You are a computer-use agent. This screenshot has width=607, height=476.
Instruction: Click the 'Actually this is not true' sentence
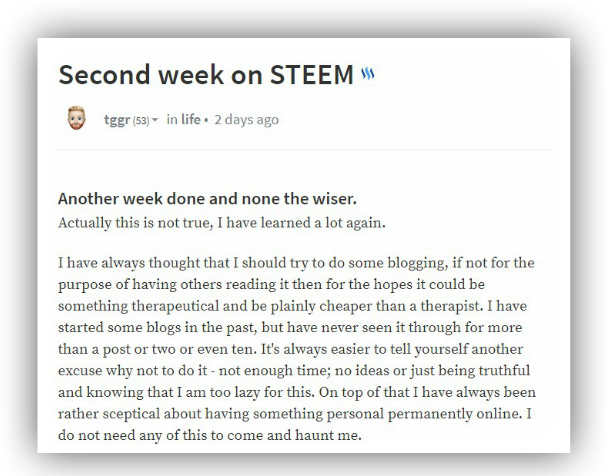point(222,223)
